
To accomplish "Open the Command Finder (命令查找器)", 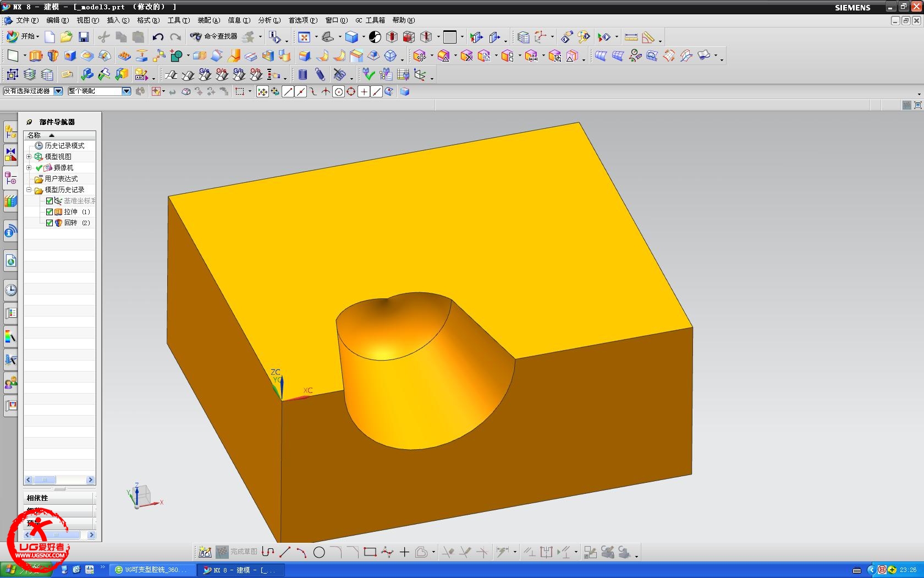I will click(214, 36).
